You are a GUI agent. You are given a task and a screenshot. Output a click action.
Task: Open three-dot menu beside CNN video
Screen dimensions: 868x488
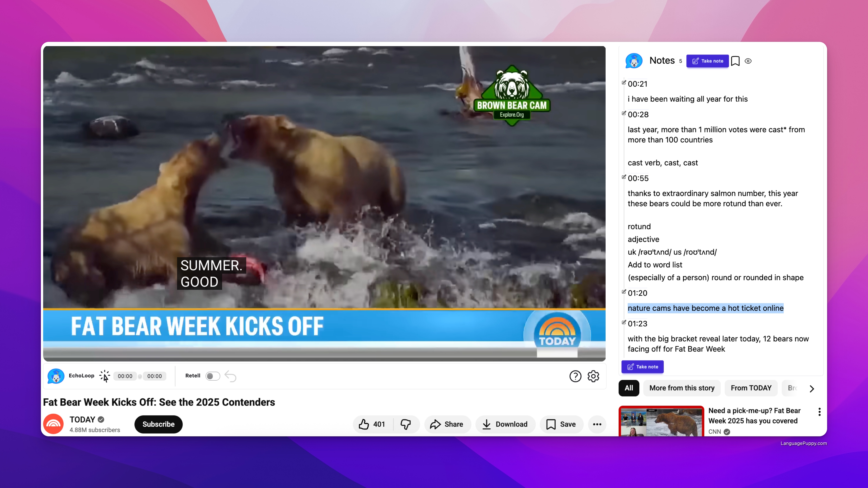point(819,412)
